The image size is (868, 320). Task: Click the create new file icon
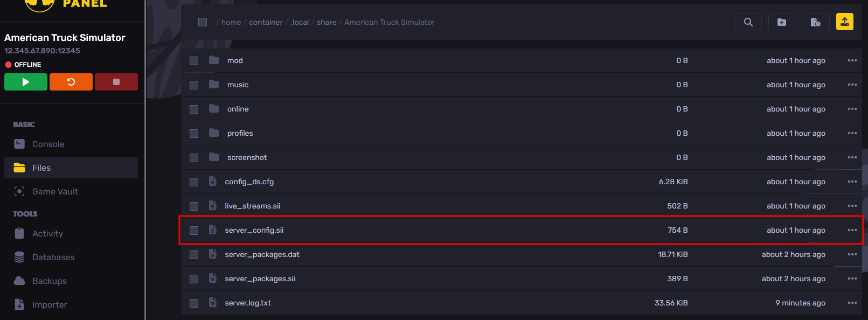pos(815,22)
